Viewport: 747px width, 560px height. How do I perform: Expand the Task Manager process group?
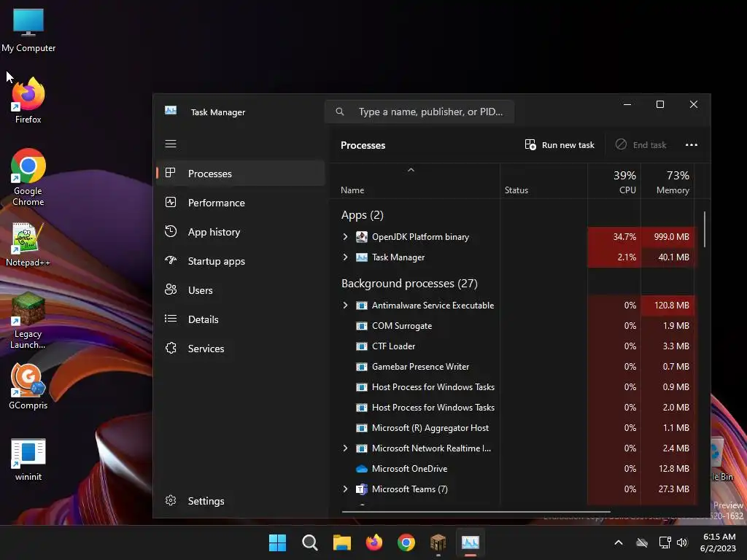coord(345,257)
